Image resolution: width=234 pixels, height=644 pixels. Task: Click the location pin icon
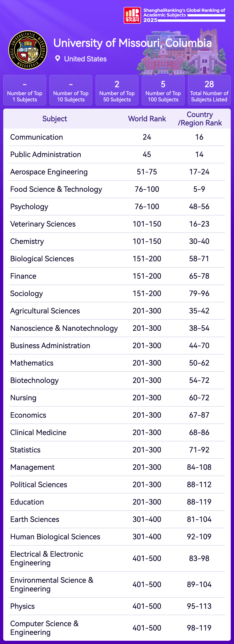(x=58, y=59)
